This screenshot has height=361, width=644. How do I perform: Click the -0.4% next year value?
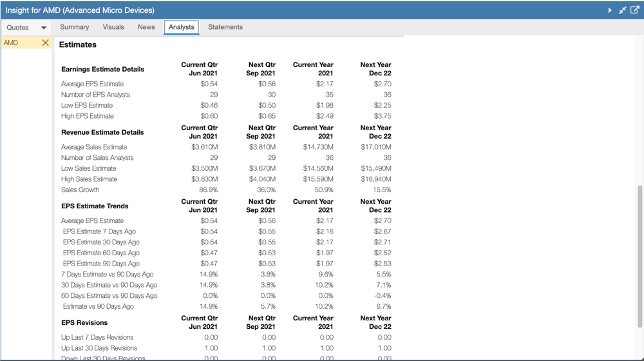pos(383,296)
